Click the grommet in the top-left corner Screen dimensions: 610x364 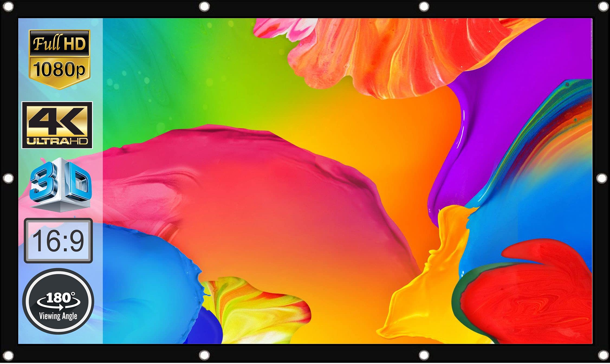pyautogui.click(x=8, y=7)
